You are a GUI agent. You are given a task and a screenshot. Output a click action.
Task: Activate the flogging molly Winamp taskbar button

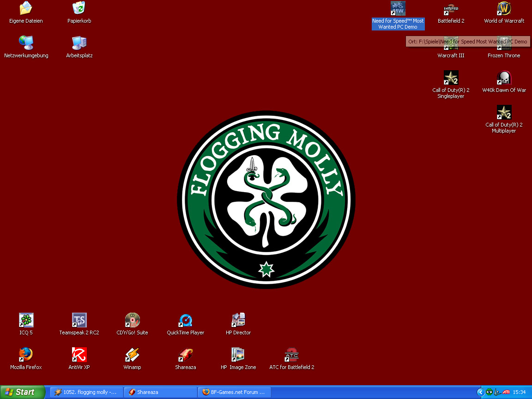[86, 392]
